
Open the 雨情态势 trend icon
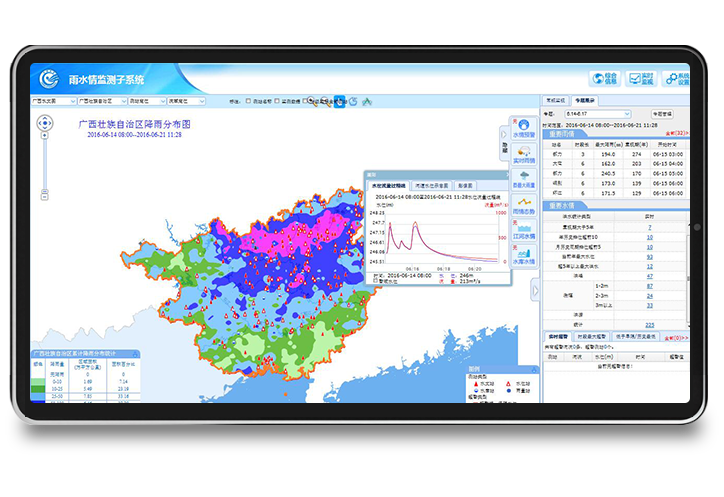pos(522,206)
